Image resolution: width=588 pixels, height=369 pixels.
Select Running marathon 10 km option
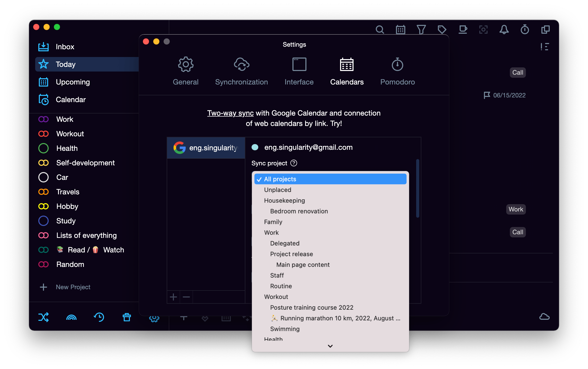[x=330, y=318]
